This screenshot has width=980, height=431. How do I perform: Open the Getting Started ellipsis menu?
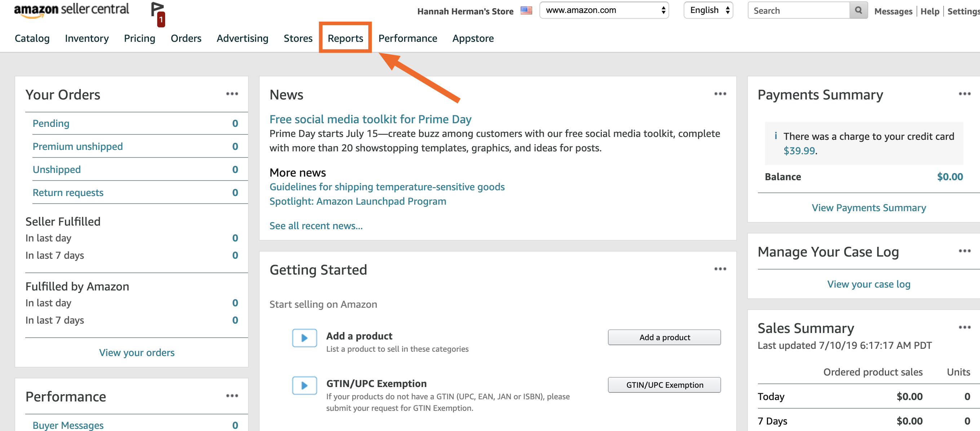(721, 269)
